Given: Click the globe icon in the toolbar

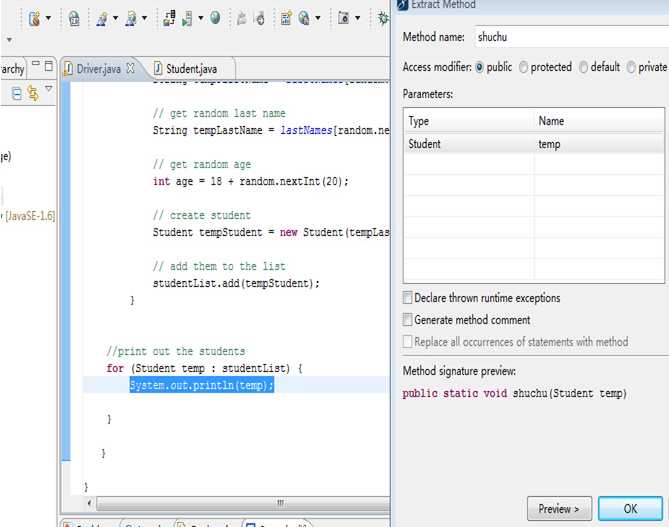Looking at the screenshot, I should click(214, 18).
